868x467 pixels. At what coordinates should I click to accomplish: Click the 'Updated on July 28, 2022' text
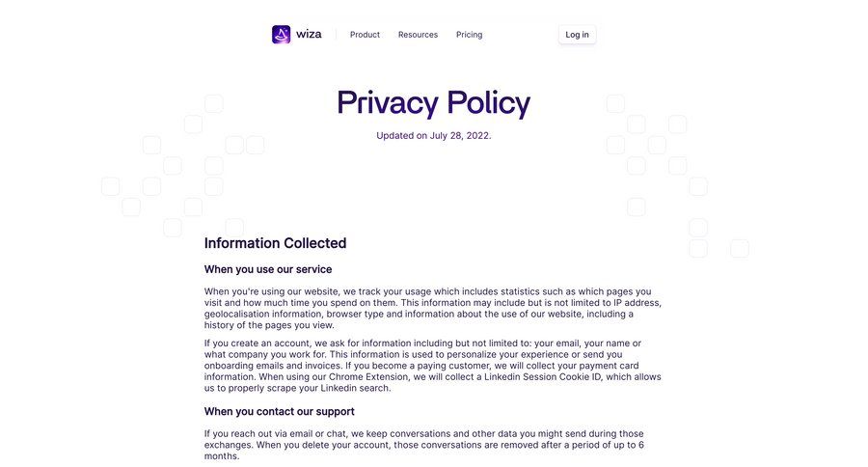click(433, 136)
